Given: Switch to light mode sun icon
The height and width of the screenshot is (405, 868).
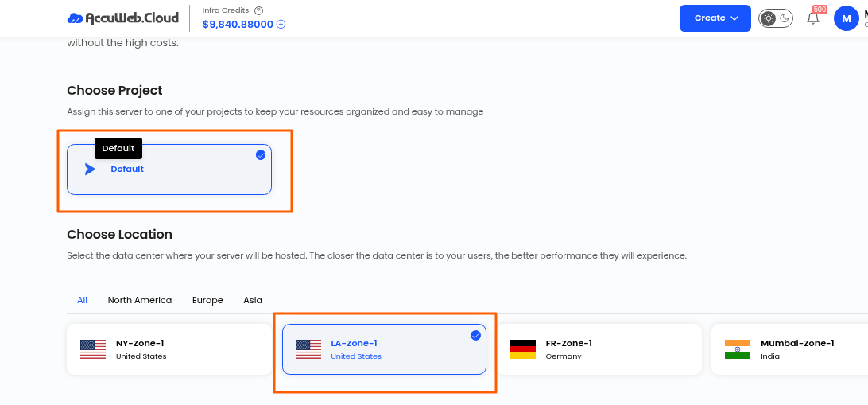Looking at the screenshot, I should coord(769,18).
